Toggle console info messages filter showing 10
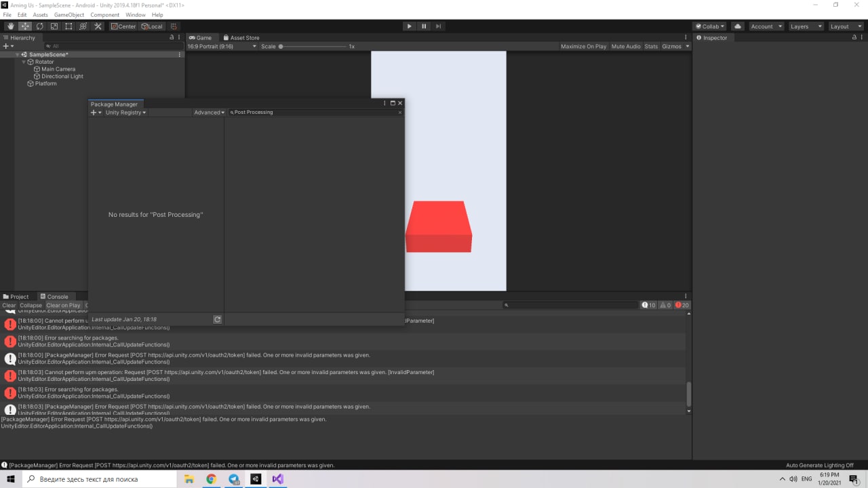 pos(649,305)
